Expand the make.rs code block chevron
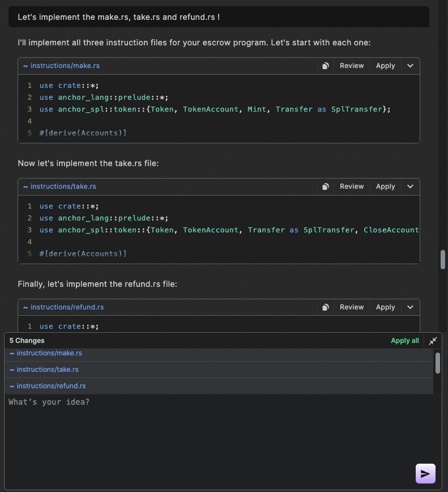 click(x=410, y=66)
